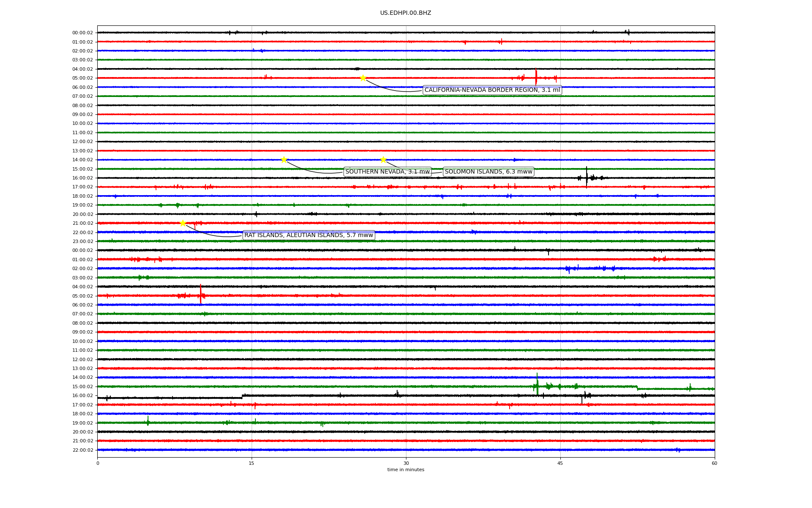The width and height of the screenshot is (812, 508).
Task: Click the SOLOMON ISLANDS 6.3 mww label
Action: [x=488, y=171]
